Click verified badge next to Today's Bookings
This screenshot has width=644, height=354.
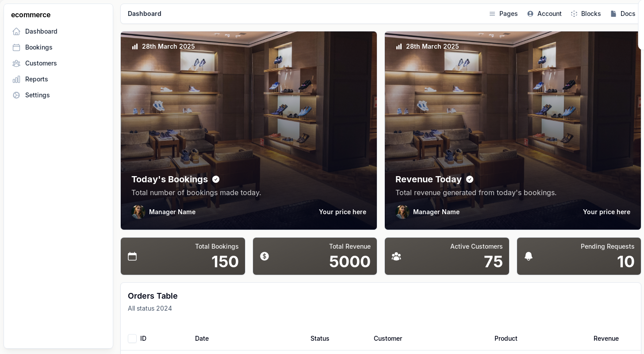(216, 179)
